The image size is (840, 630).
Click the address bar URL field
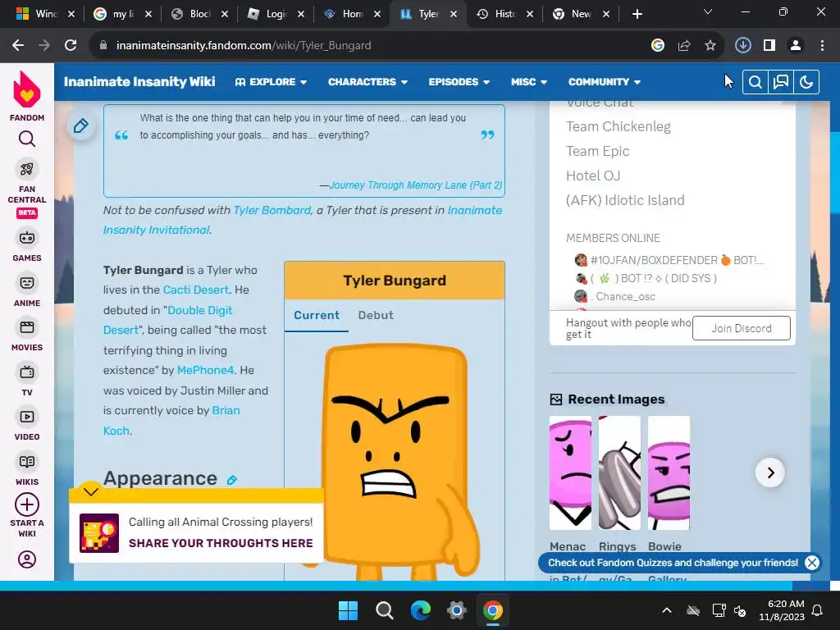pyautogui.click(x=370, y=46)
